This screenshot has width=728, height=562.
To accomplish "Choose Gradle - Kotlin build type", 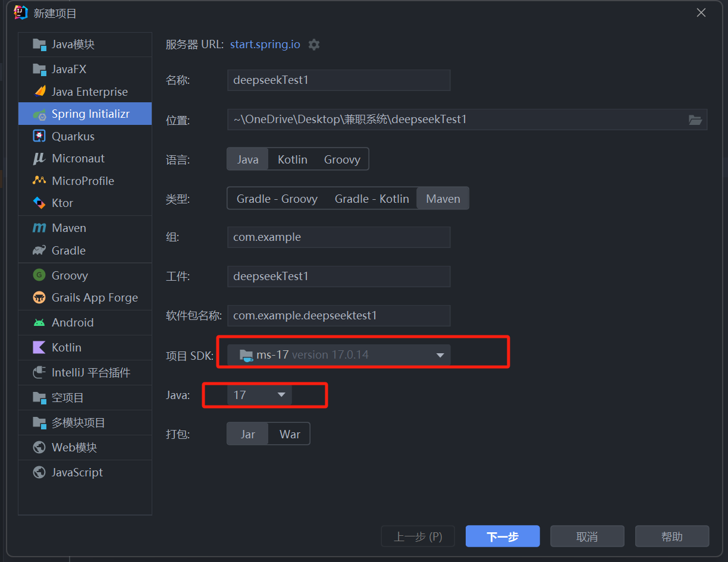I will pyautogui.click(x=372, y=199).
